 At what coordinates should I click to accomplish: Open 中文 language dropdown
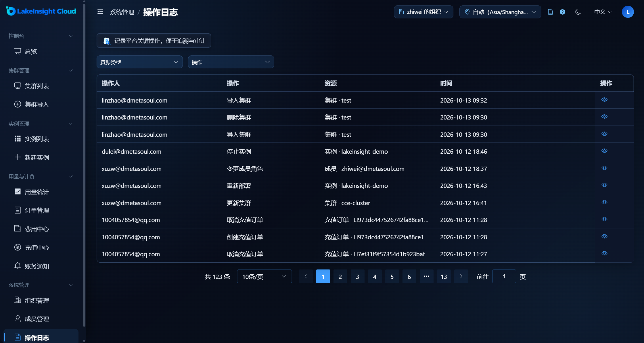coord(603,12)
